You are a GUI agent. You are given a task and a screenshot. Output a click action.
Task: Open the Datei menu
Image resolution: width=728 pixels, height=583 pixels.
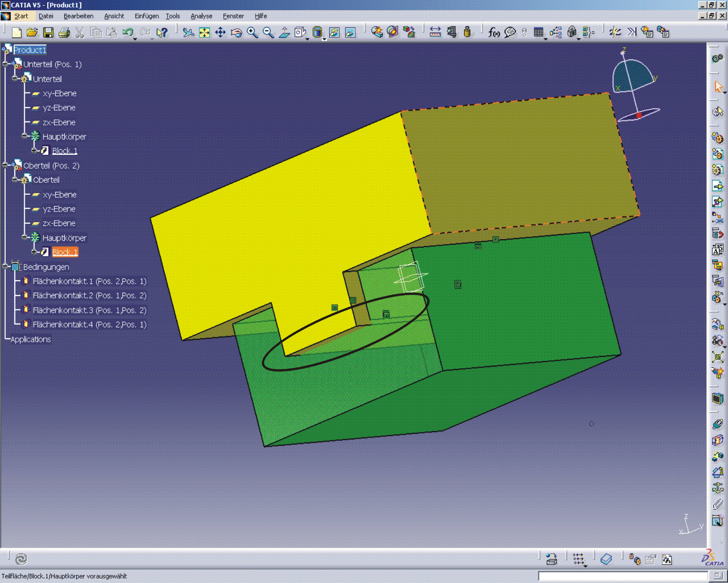(x=46, y=16)
